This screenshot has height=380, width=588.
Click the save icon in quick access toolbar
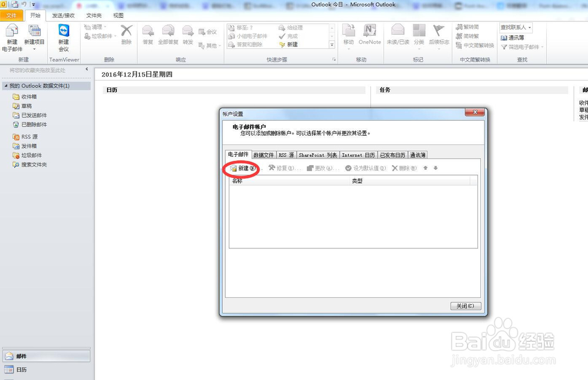coord(15,5)
